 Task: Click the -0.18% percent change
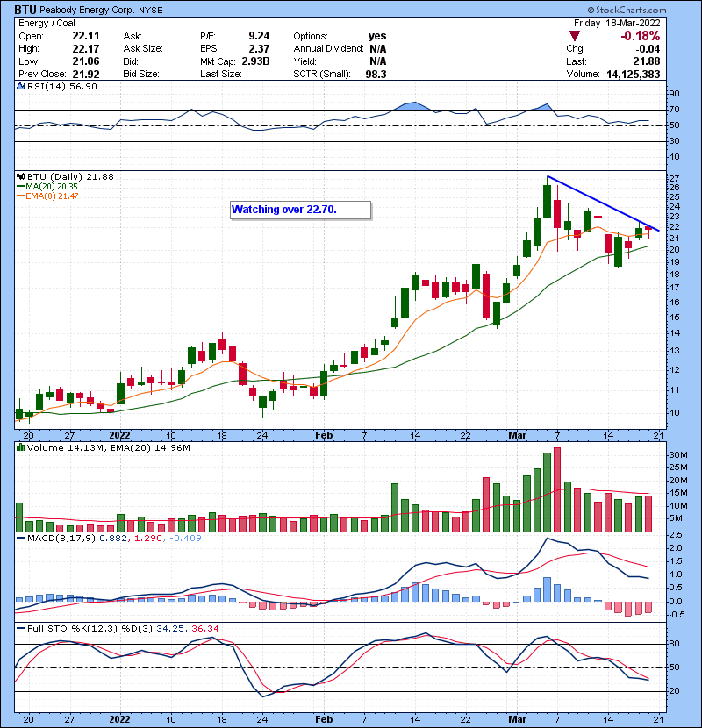[x=641, y=36]
